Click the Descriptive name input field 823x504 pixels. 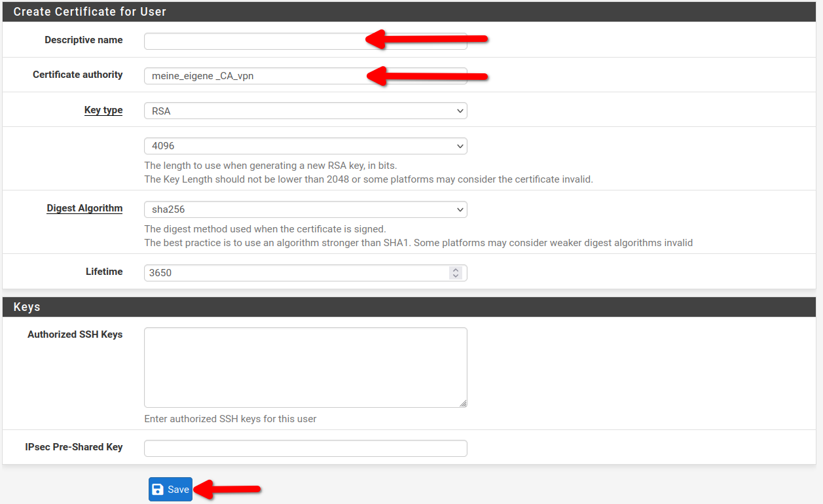[305, 41]
